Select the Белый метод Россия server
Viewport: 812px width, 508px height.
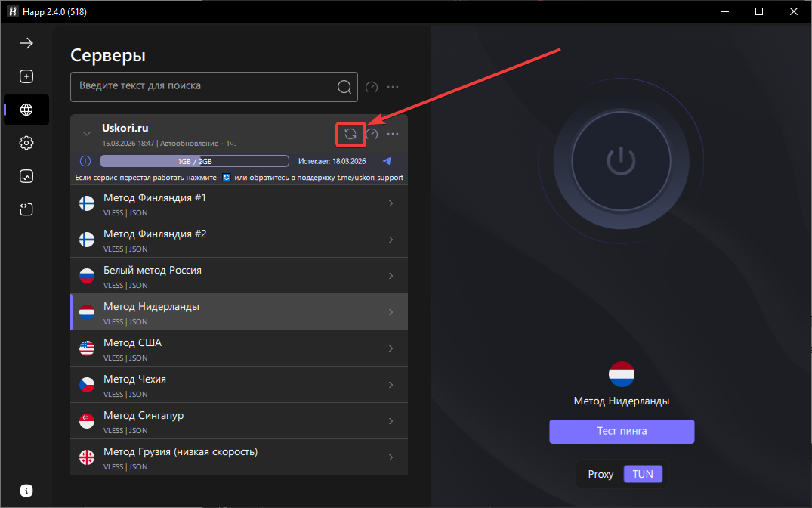point(227,275)
